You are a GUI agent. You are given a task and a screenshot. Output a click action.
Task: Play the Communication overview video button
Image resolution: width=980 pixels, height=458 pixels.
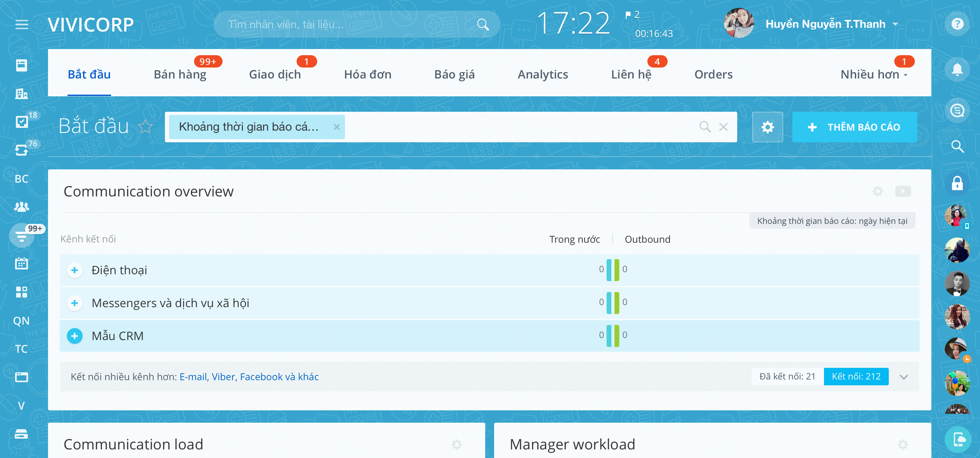coord(903,191)
